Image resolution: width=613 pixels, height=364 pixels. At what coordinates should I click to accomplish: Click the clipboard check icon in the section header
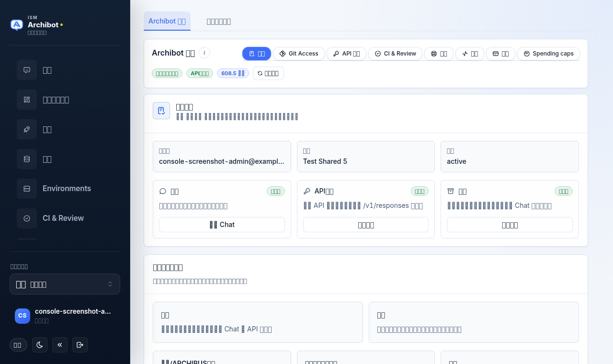161,111
